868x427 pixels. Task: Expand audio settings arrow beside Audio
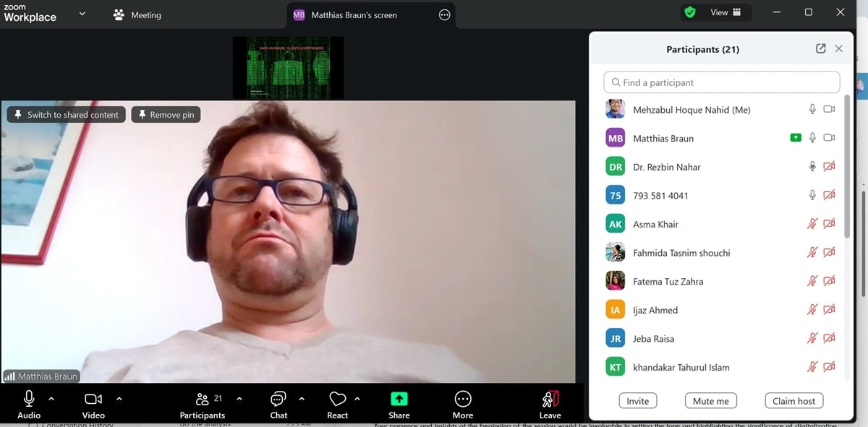click(51, 399)
